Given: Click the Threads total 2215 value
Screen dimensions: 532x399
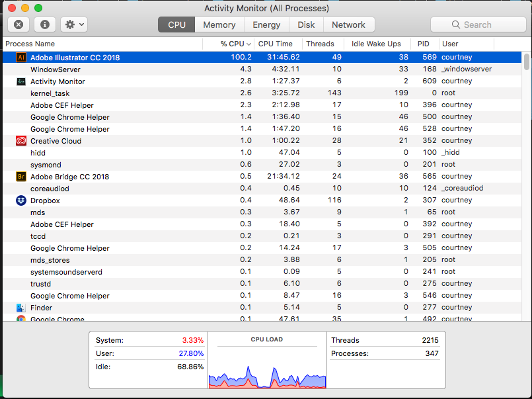Looking at the screenshot, I should (x=430, y=340).
